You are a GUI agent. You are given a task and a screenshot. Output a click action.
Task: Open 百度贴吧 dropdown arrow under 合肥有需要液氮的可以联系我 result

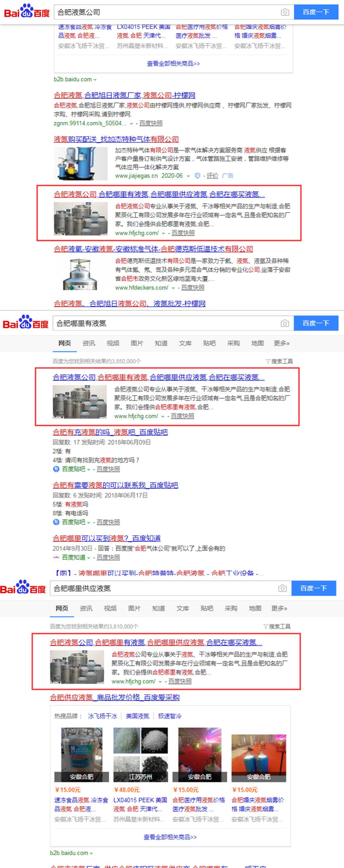89,523
